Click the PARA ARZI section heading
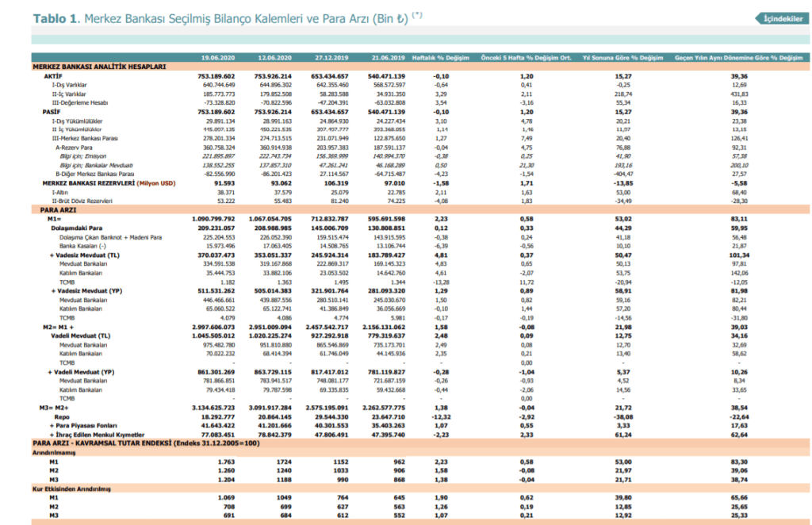This screenshot has height=525, width=812. (x=58, y=210)
